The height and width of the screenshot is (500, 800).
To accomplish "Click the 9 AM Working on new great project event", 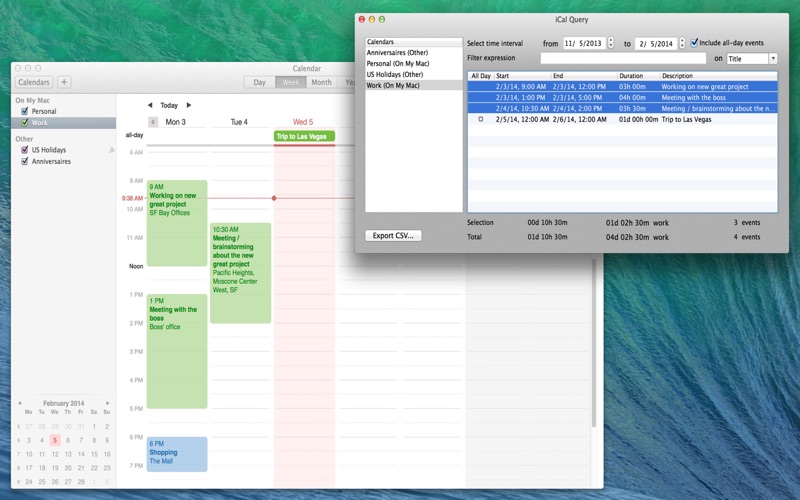I will pos(177,223).
